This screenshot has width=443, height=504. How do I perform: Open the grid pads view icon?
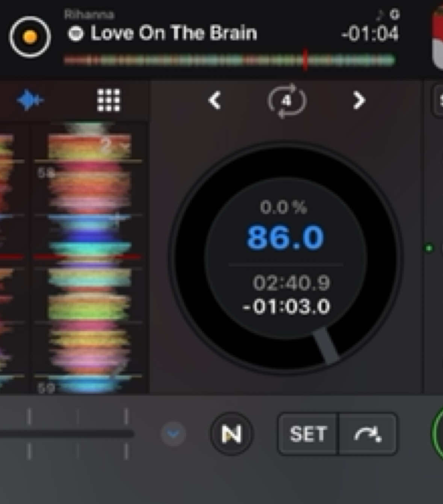pyautogui.click(x=109, y=100)
